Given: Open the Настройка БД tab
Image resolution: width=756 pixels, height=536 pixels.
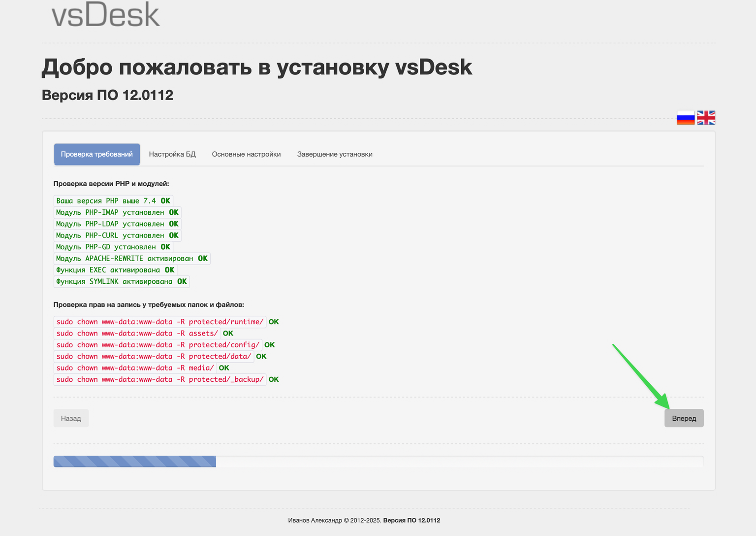Looking at the screenshot, I should point(172,154).
